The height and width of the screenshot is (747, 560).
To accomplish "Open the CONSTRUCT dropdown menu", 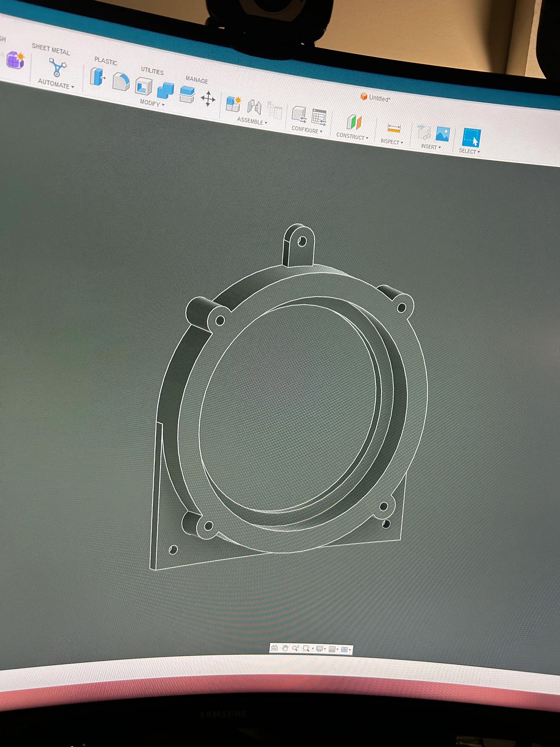I will 352,136.
